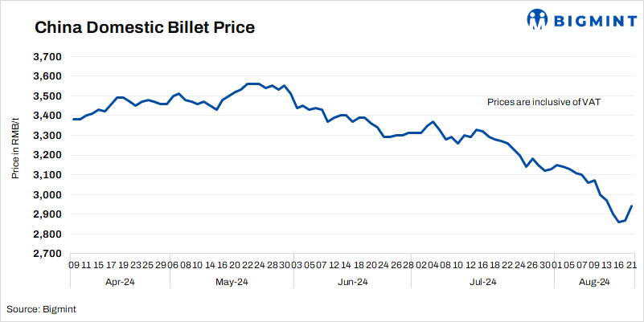Click the Source: Bigmint caption

(42, 308)
